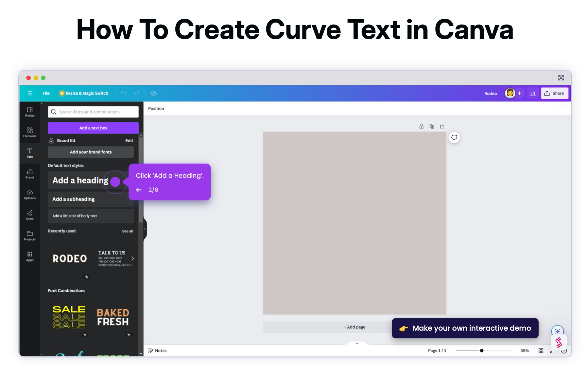
Task: Open grid view from the status bar
Action: coord(541,350)
